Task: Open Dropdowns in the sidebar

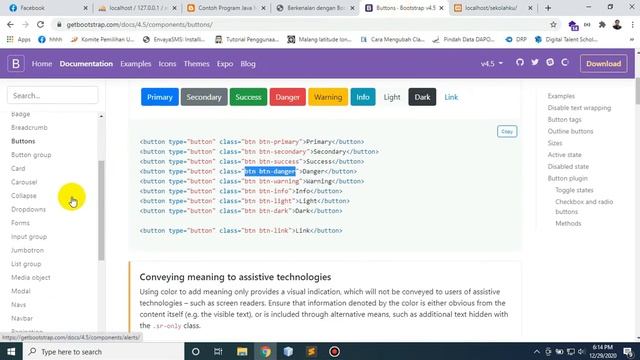Action: pyautogui.click(x=29, y=209)
